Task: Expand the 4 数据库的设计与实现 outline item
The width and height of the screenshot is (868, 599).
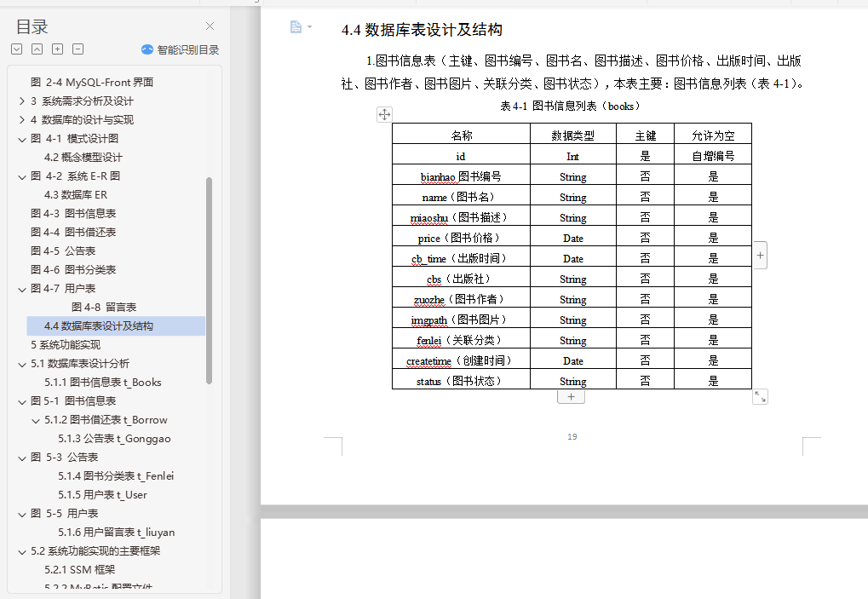Action: (x=21, y=120)
